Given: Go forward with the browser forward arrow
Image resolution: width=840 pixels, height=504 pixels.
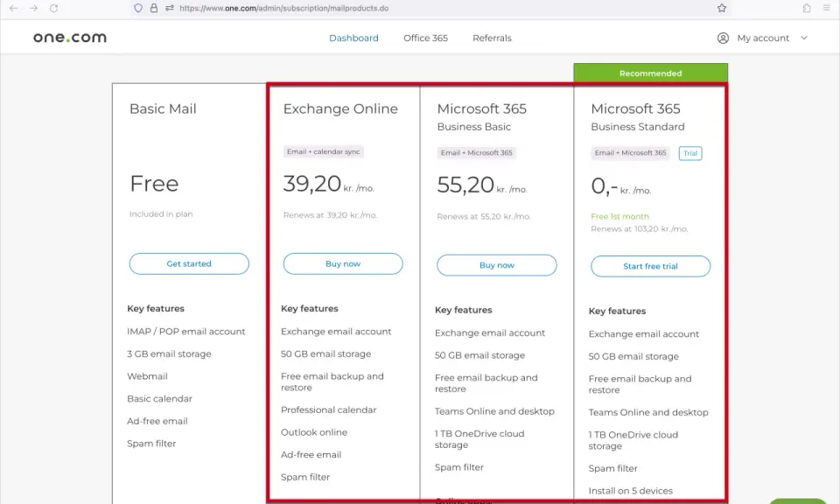Looking at the screenshot, I should click(34, 8).
